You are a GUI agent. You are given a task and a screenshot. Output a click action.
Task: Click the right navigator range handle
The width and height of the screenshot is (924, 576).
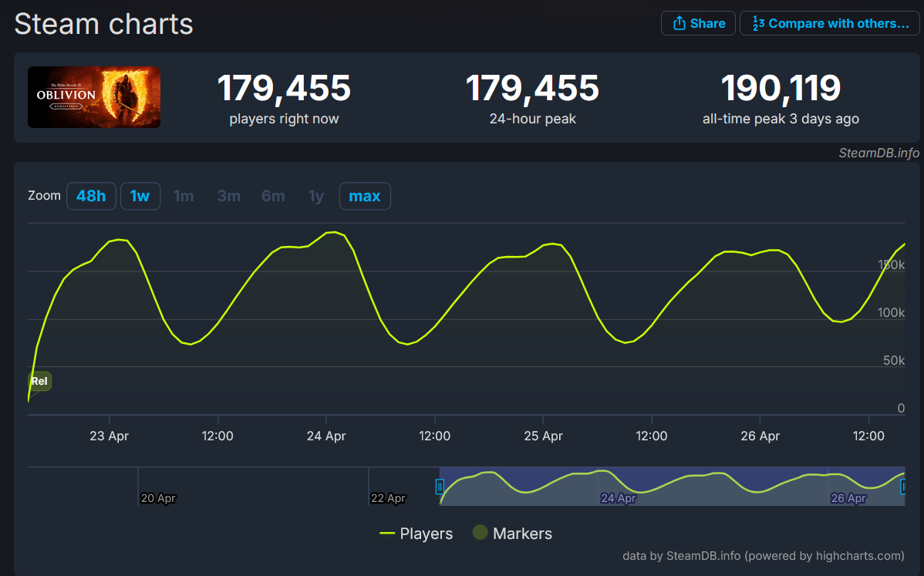point(904,487)
